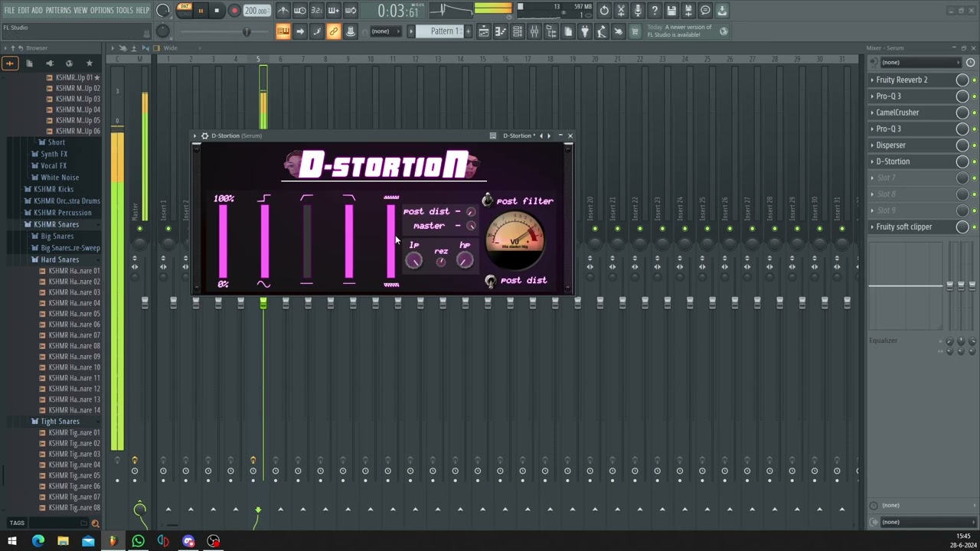Open the PATTERNS menu
The image size is (980, 551).
tap(58, 11)
